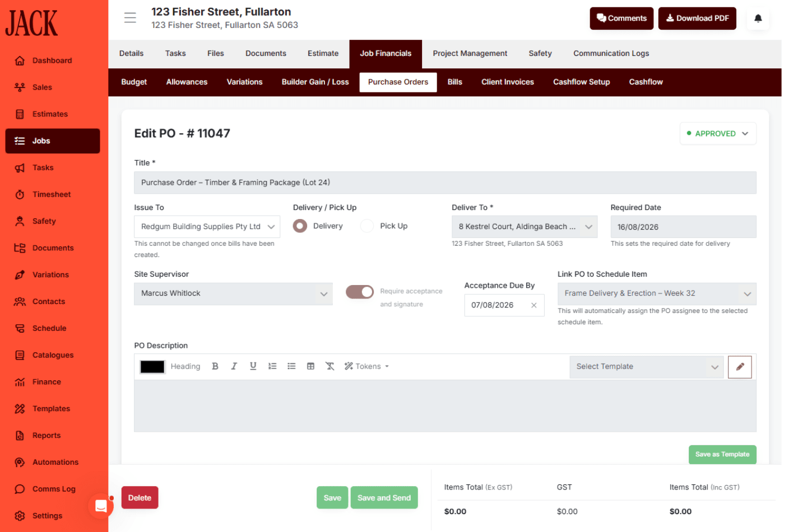The image size is (798, 532).
Task: Open the hamburger menu icon
Action: pyautogui.click(x=130, y=18)
